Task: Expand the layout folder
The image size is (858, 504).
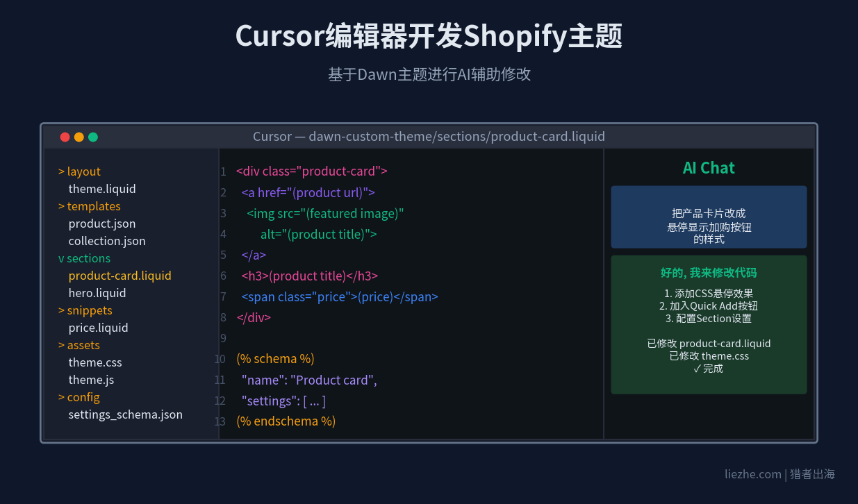Action: pyautogui.click(x=79, y=171)
